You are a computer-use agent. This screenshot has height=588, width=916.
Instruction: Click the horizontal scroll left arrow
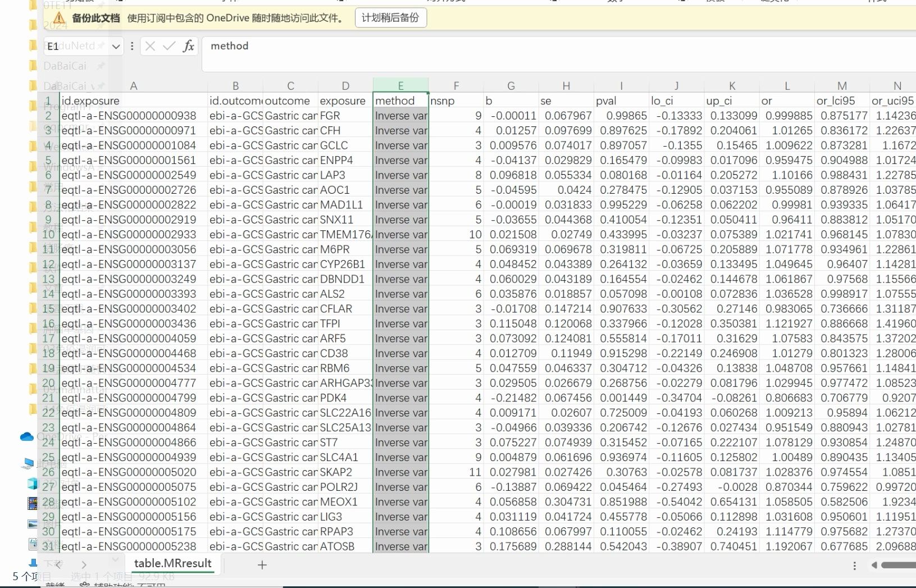(x=874, y=566)
